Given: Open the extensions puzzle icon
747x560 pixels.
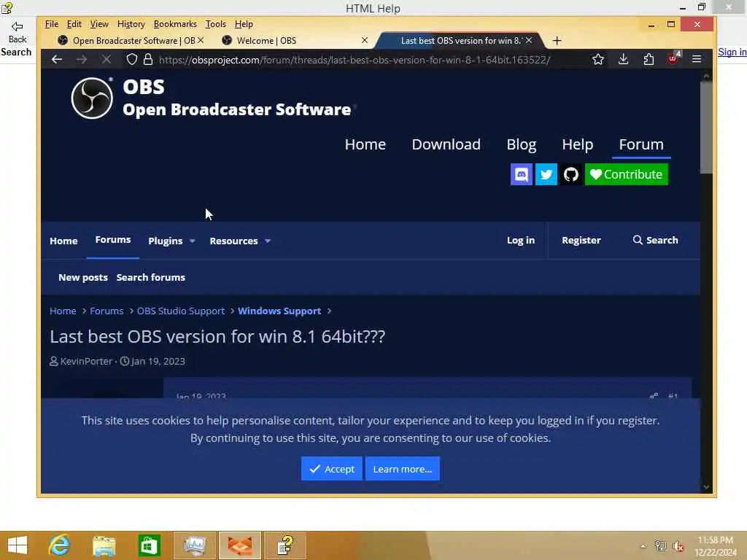Looking at the screenshot, I should (x=649, y=59).
